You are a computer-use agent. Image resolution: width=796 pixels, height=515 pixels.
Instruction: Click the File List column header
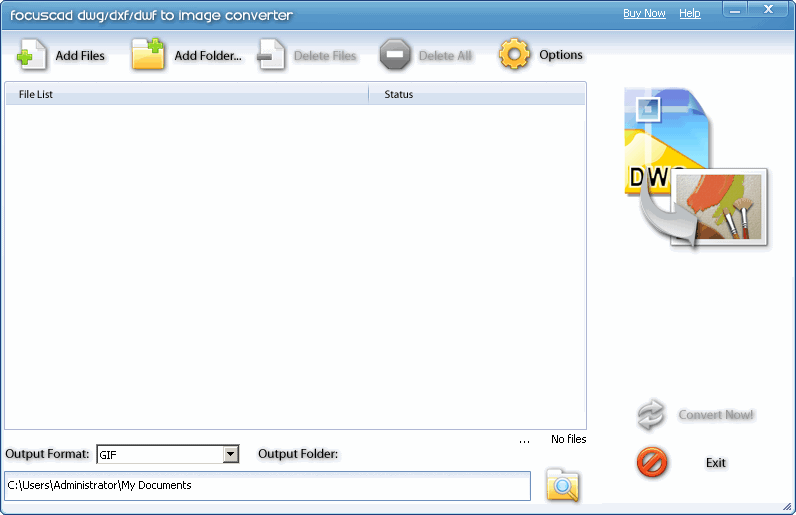coord(187,95)
